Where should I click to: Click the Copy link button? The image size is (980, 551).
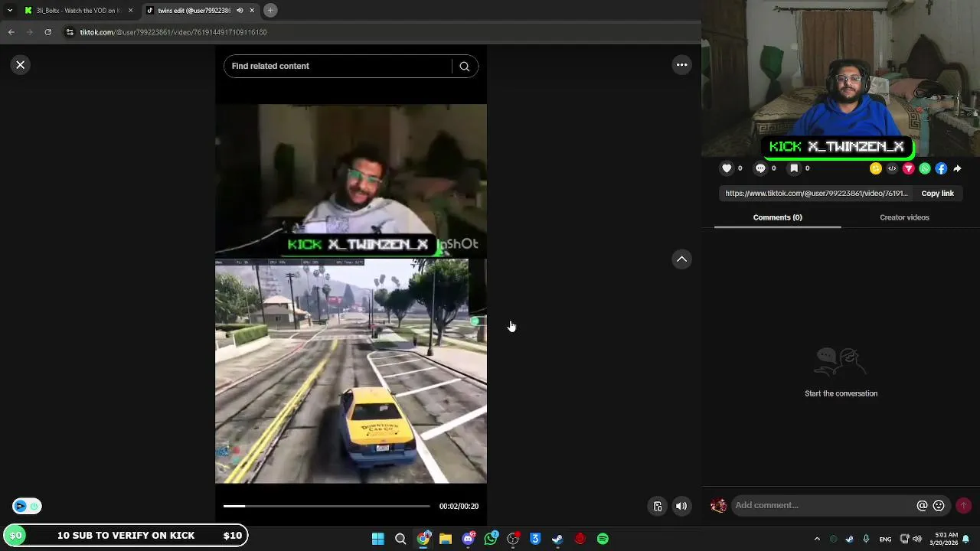[x=937, y=194]
